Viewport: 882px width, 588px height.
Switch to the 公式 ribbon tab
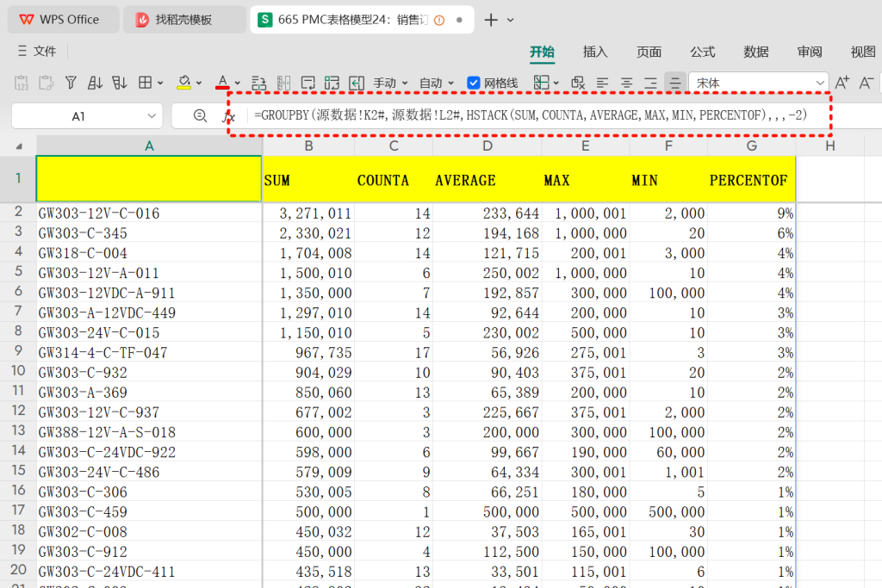703,52
